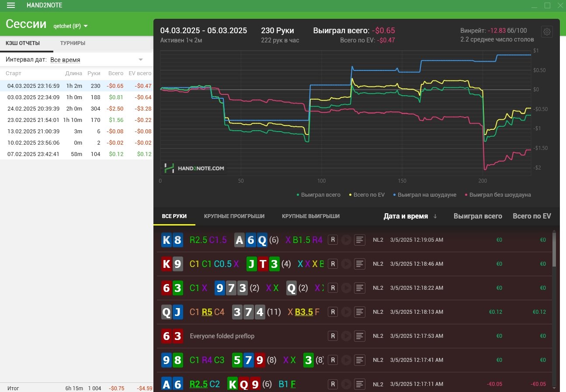Sort sessions by Длина column
Viewport: 566px width, 392px height.
[x=73, y=73]
